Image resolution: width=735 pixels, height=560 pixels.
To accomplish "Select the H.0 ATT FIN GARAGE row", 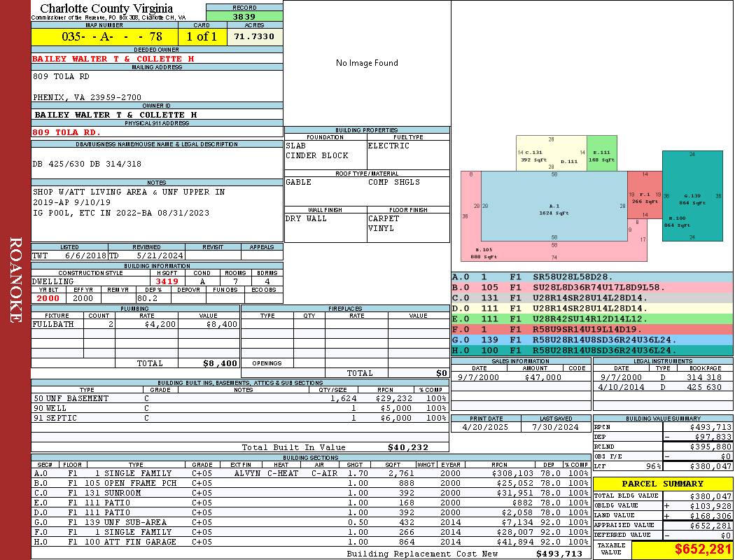I will tap(311, 542).
